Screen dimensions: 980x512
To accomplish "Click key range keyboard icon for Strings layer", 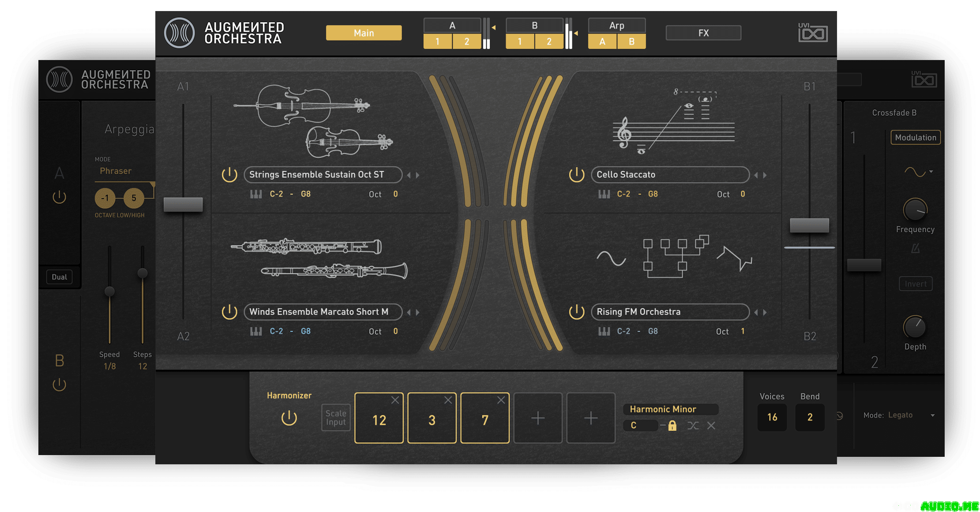I will point(256,194).
